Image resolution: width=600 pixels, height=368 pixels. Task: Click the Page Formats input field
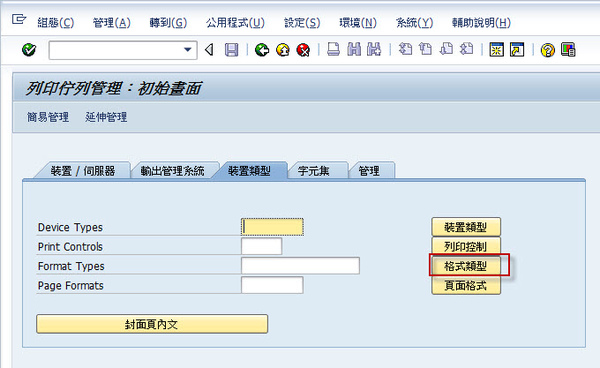click(272, 285)
